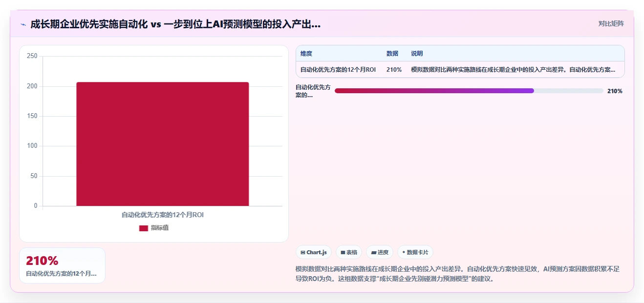Click the 维度 table column header
This screenshot has width=644, height=303.
point(306,54)
